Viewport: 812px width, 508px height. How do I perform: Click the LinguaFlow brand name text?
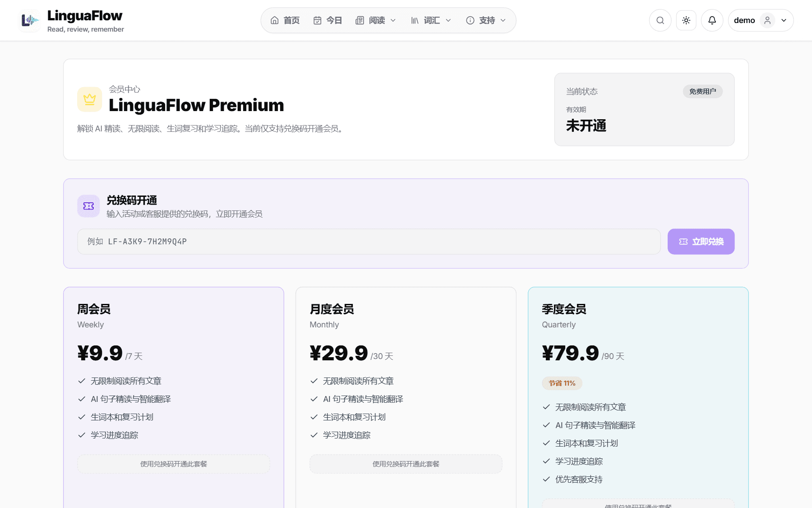[x=85, y=16]
